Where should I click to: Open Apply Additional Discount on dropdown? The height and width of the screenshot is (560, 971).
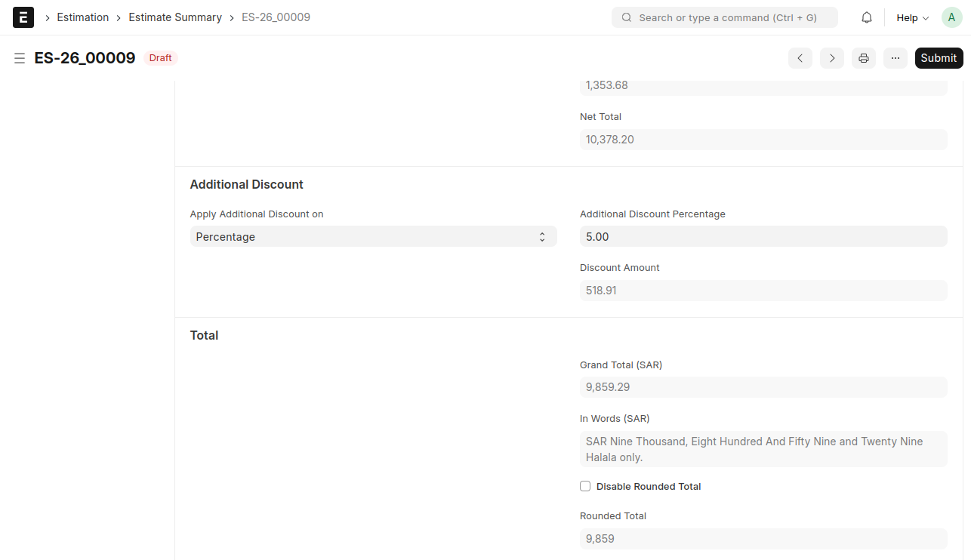coord(373,237)
